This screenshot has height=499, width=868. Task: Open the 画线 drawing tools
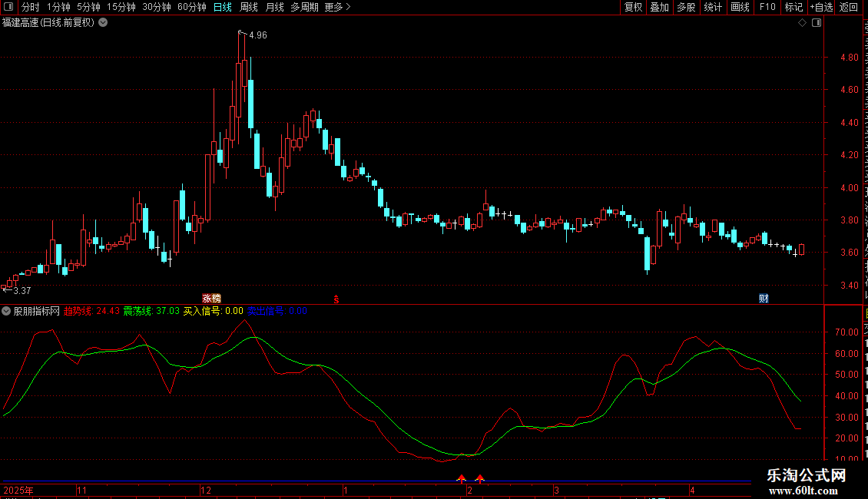click(x=740, y=7)
